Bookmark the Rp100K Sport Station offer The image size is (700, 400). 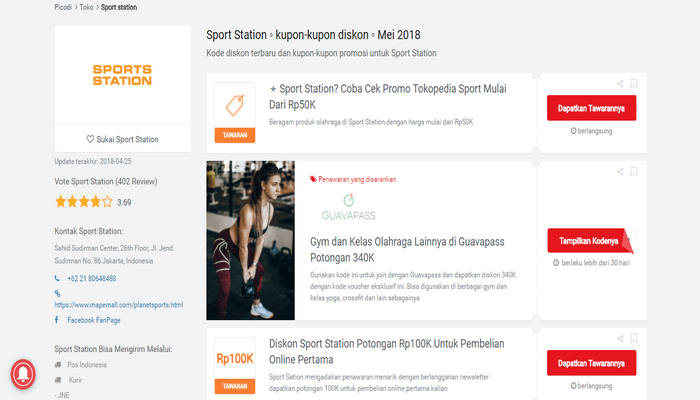coord(634,338)
